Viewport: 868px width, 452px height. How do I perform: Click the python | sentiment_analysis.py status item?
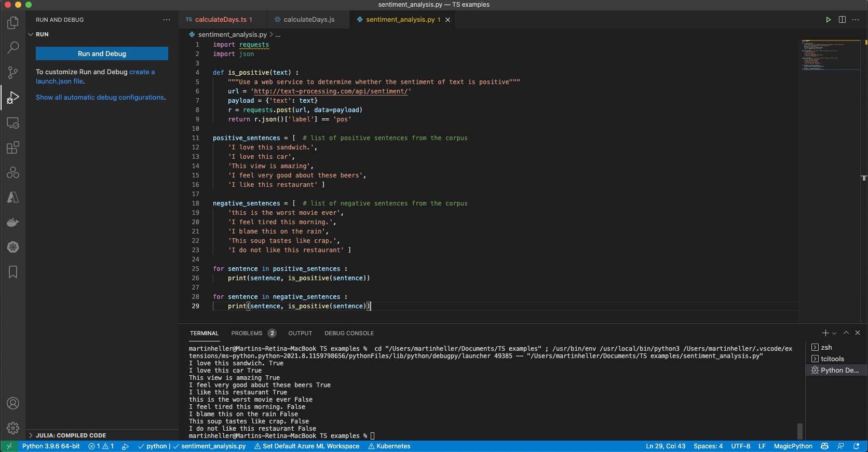coord(192,446)
